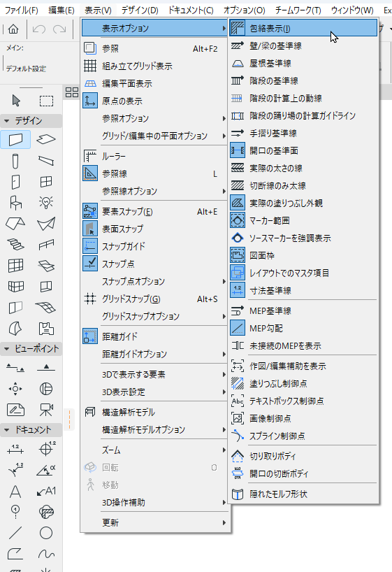Click 隠れたモルフ形状 menu entry
Screen dimensions: 392x572
click(303, 494)
